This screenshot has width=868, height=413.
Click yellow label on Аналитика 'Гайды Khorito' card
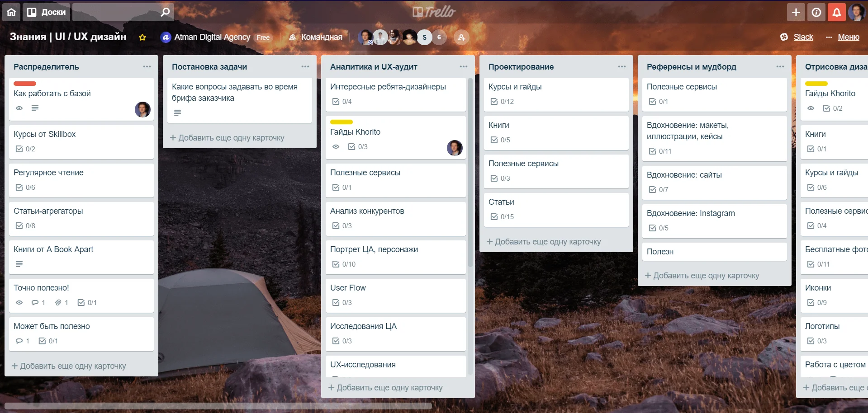tap(342, 122)
